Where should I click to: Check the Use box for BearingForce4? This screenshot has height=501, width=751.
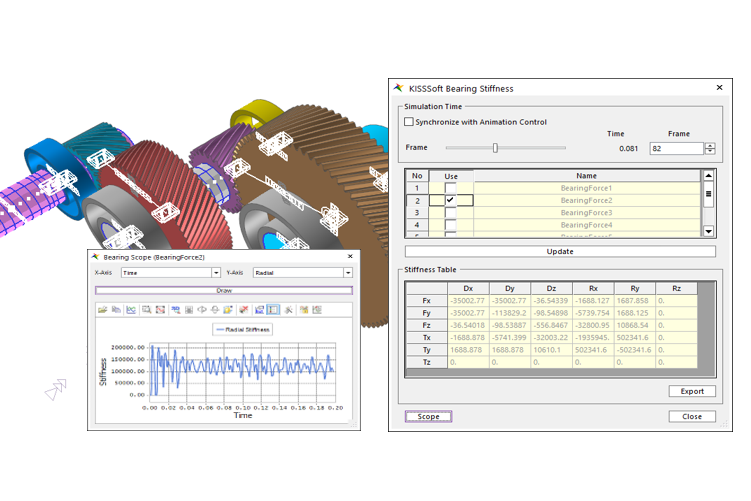(450, 225)
